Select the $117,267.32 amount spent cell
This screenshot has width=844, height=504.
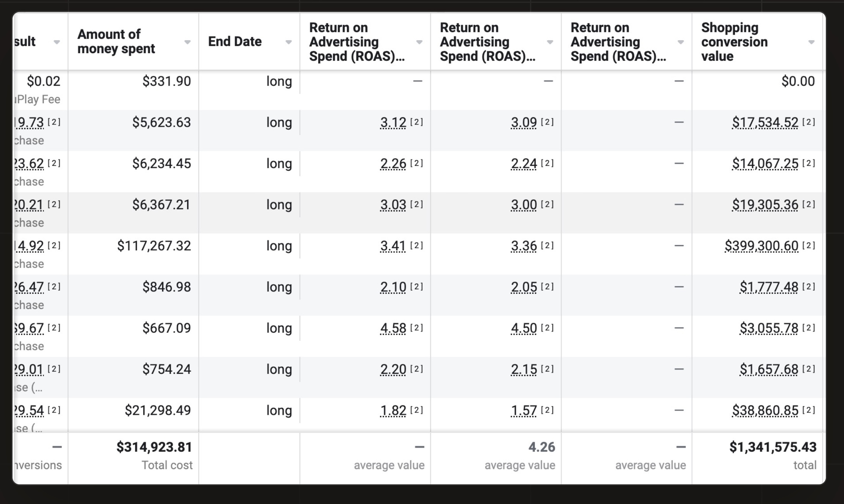pos(154,246)
